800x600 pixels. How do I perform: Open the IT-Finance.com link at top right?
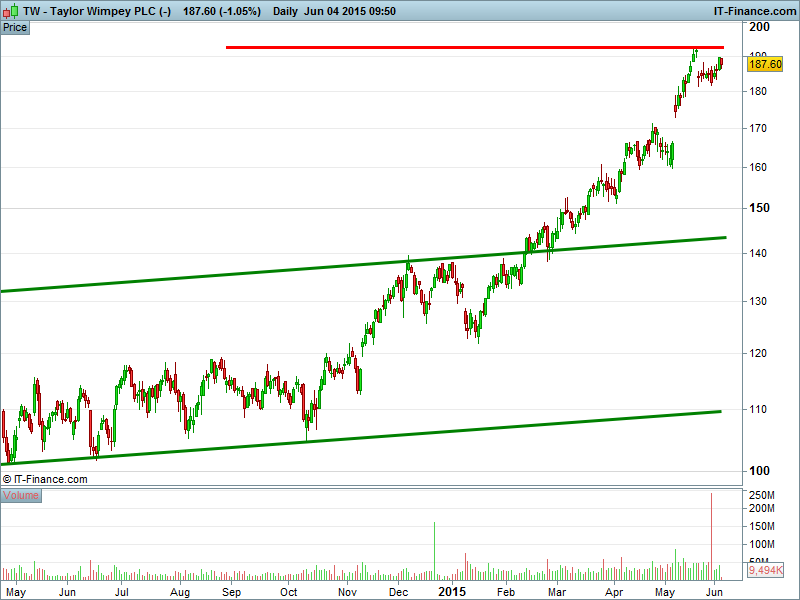coord(753,11)
